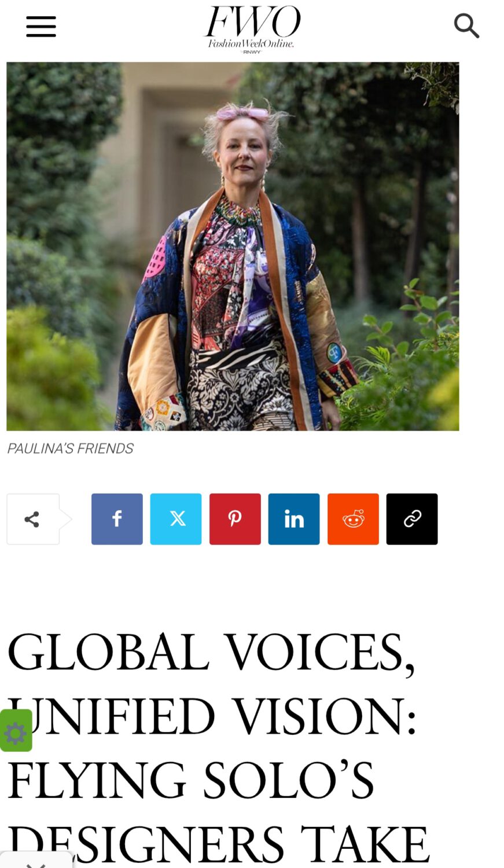Click the GLOBAL VOICES headline line
This screenshot has height=868, width=504.
tap(211, 653)
